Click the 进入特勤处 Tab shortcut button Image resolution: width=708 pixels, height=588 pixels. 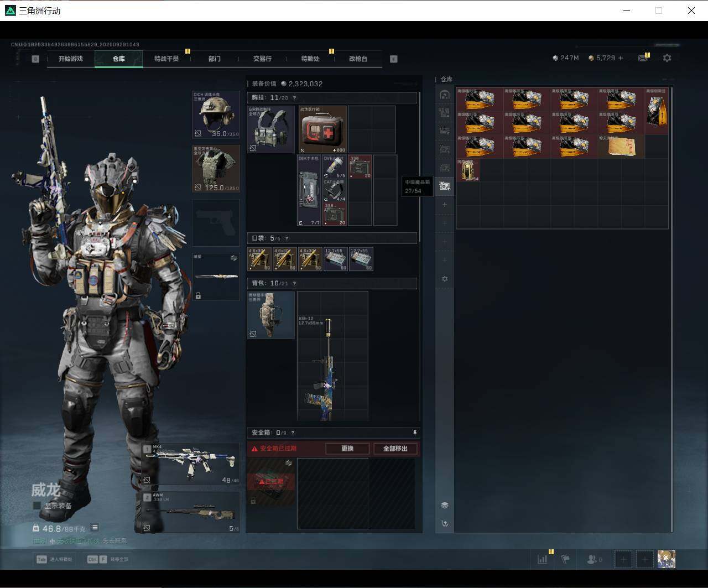coord(54,559)
